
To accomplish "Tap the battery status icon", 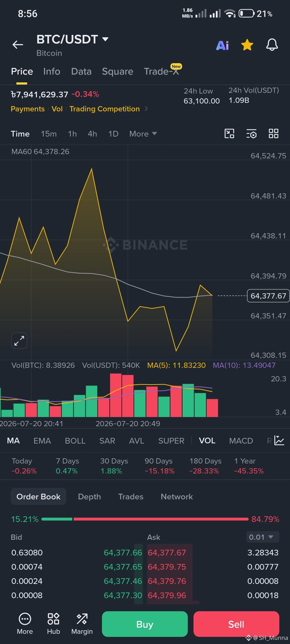I will coord(247,13).
